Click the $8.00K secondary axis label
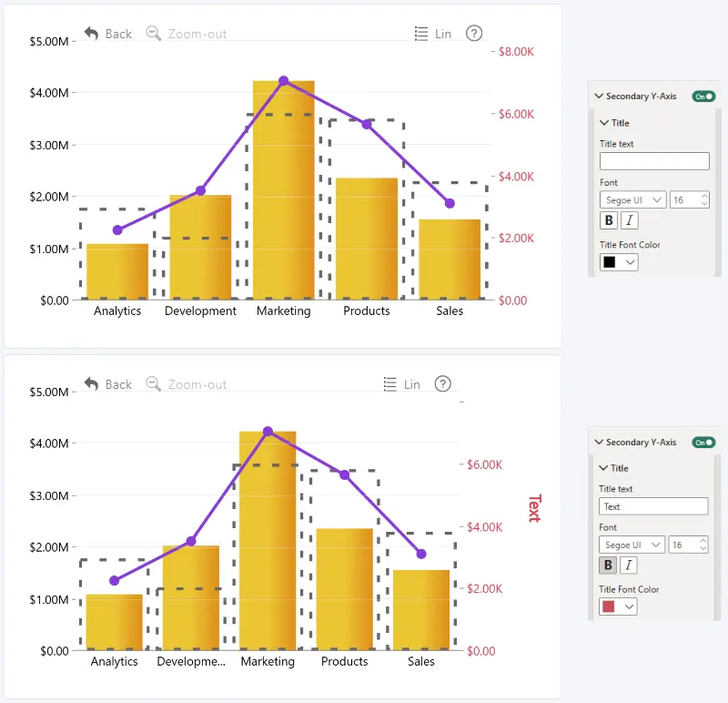The height and width of the screenshot is (703, 728). 516,52
